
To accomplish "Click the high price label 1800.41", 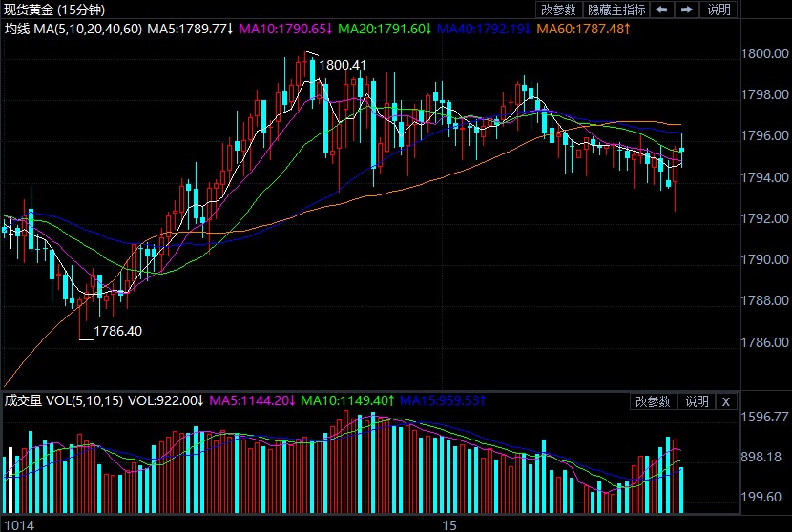I will 343,65.
